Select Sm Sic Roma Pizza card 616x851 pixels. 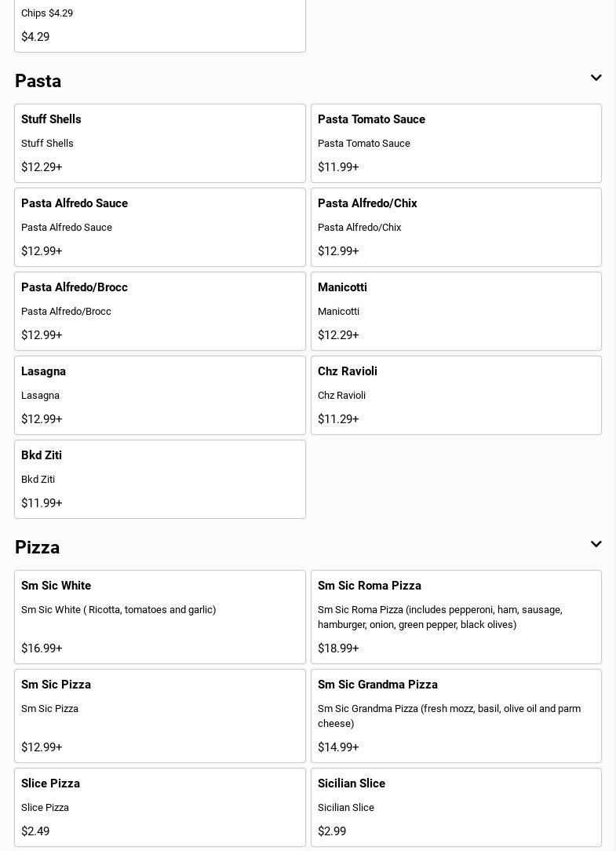click(456, 617)
